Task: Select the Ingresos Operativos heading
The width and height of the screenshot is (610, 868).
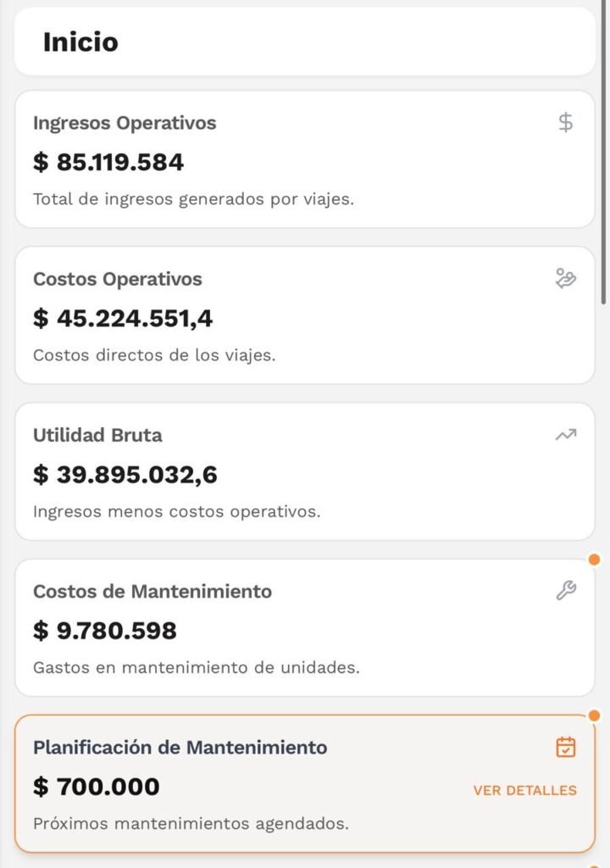Action: click(125, 123)
